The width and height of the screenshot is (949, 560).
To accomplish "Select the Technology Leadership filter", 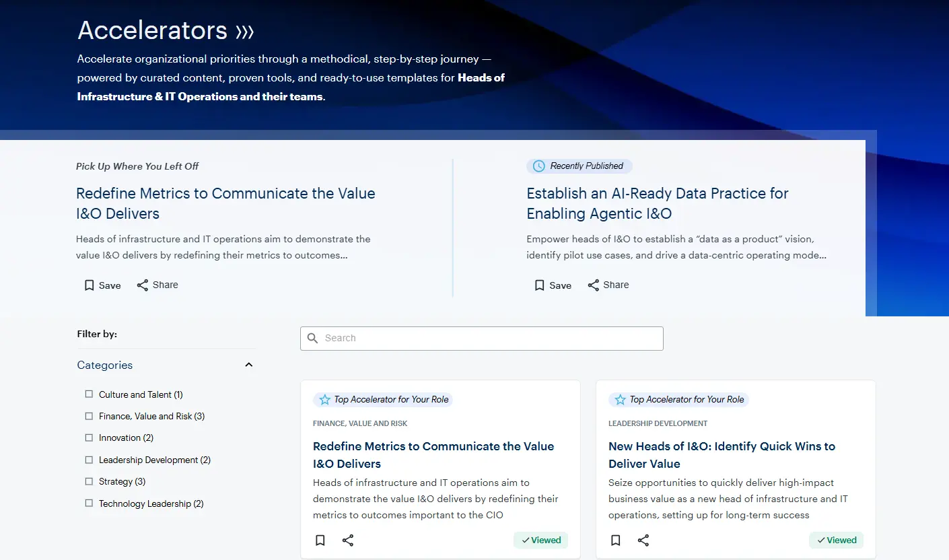I will coord(89,503).
